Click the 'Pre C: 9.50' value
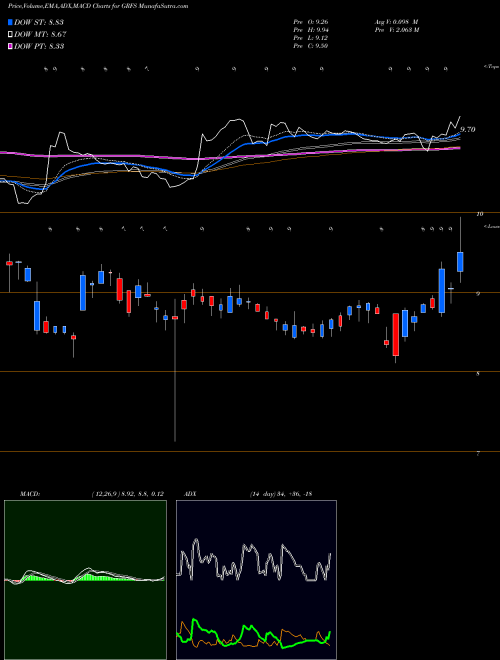This screenshot has height=660, width=500. click(x=311, y=46)
